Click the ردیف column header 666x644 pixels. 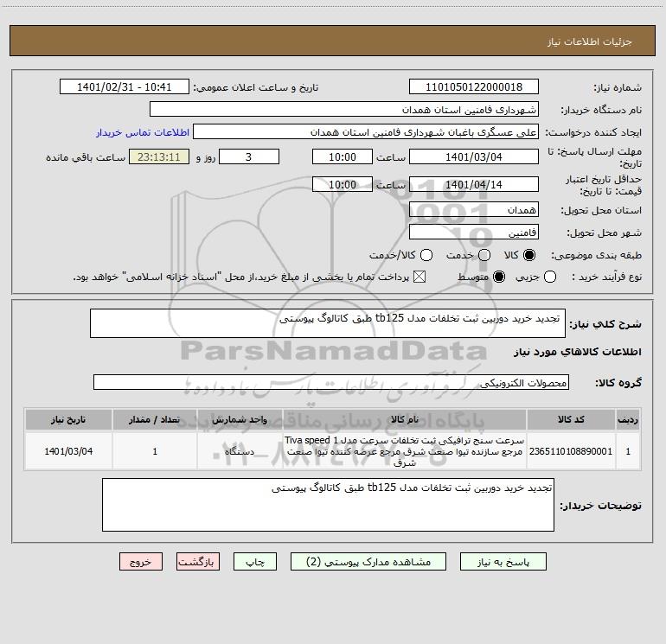point(628,420)
